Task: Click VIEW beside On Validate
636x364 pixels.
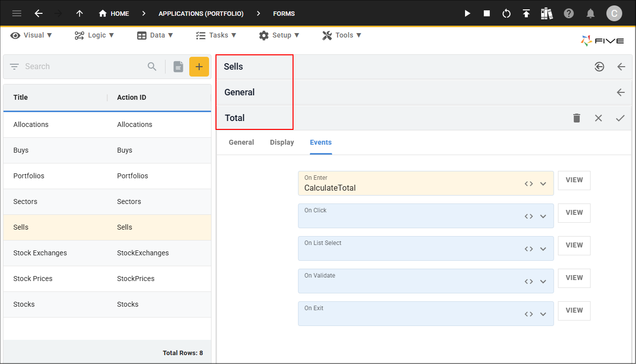Action: pos(574,278)
